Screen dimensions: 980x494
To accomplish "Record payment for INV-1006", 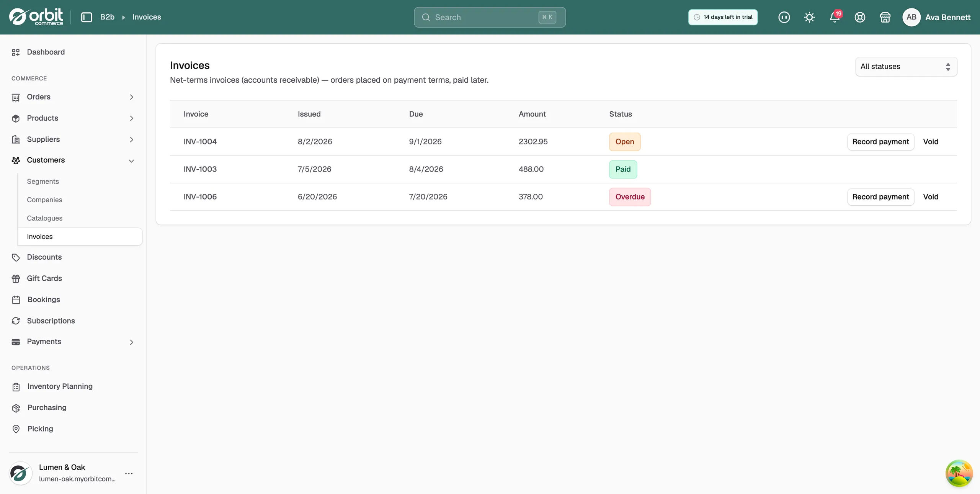I will pyautogui.click(x=880, y=197).
